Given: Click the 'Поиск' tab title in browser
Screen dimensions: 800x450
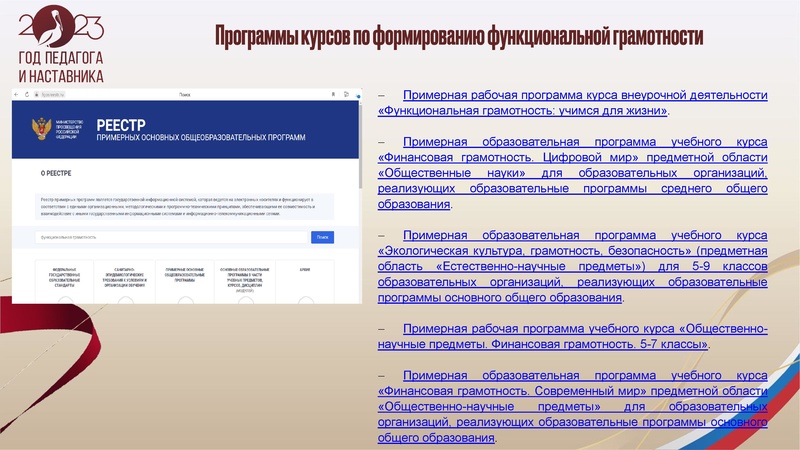Looking at the screenshot, I should pyautogui.click(x=185, y=94).
